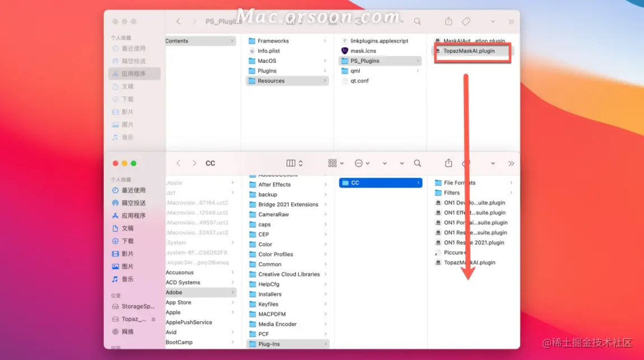Click the tag icon in PS_Plugins window
Viewport: 644px width, 360px height.
coord(466,21)
